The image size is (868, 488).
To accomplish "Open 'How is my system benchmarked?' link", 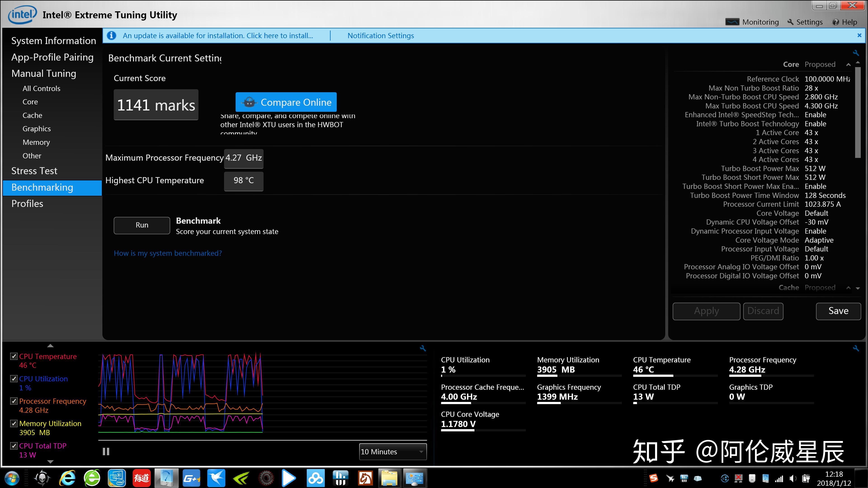I will coord(167,253).
